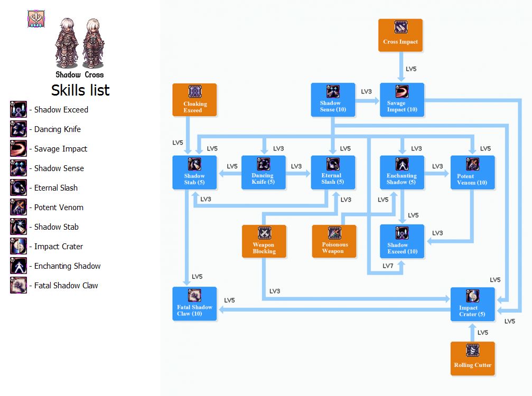Click the Skills list heading
The image size is (532, 396).
point(80,90)
